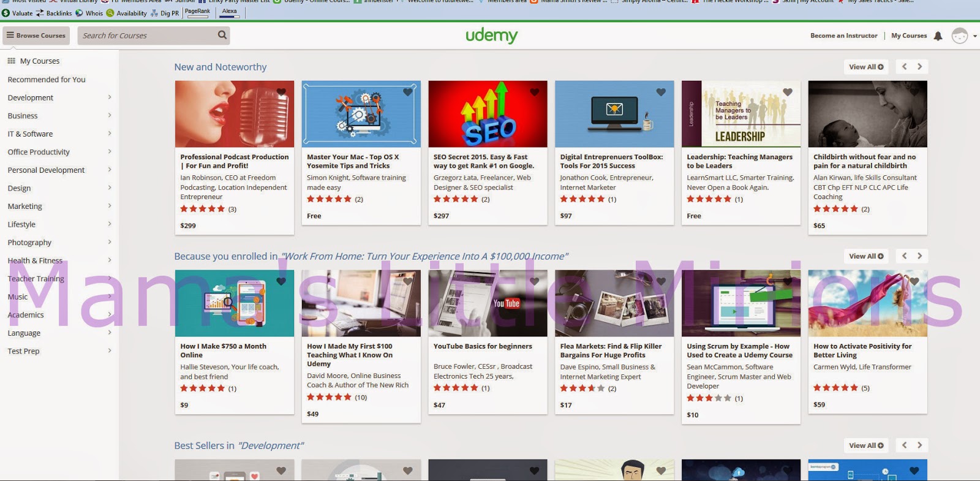Show previous courses in Because you enrolled row
This screenshot has width=980, height=481.
[x=904, y=256]
